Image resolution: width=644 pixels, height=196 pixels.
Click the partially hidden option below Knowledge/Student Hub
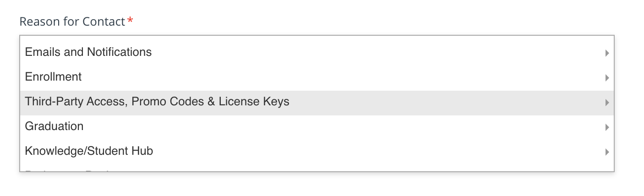pyautogui.click(x=69, y=170)
